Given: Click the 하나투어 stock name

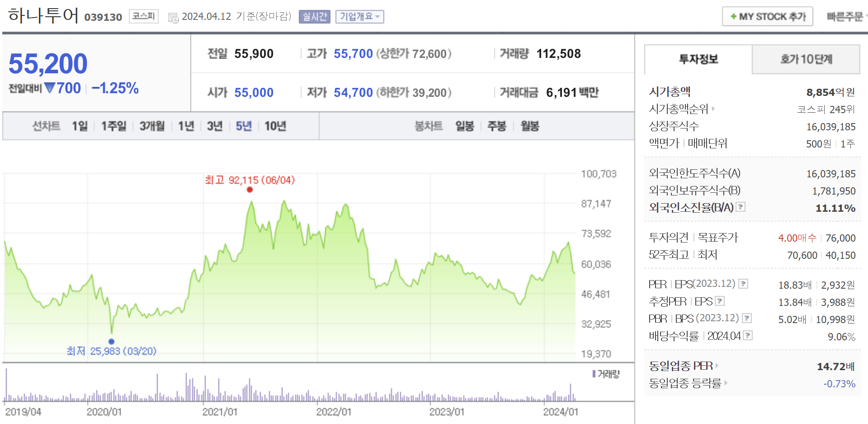Looking at the screenshot, I should (x=43, y=15).
